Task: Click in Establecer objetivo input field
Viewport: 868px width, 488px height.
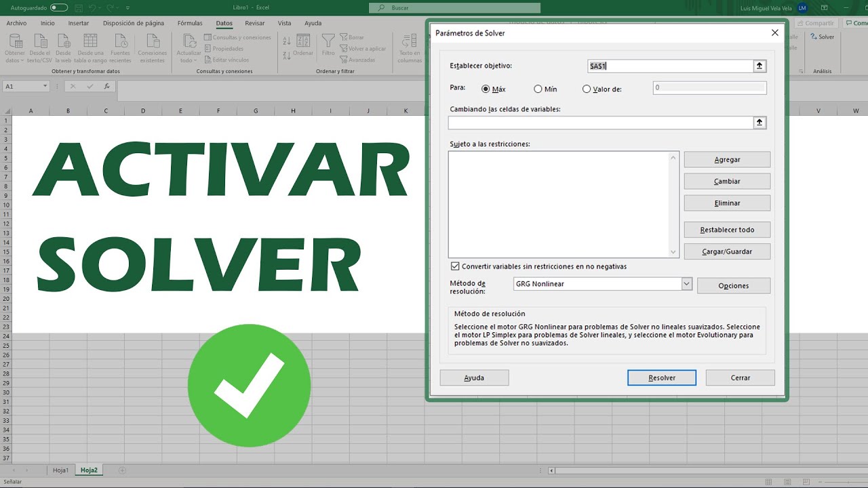Action: pyautogui.click(x=670, y=66)
